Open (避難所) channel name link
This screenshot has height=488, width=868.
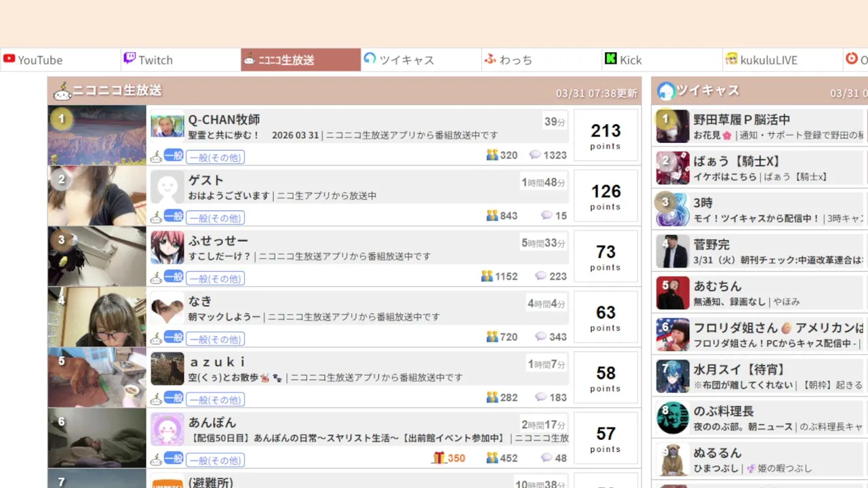[211, 483]
